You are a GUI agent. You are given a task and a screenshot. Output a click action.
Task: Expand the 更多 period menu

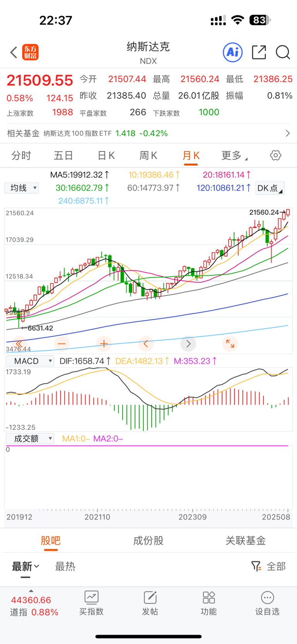tap(234, 155)
